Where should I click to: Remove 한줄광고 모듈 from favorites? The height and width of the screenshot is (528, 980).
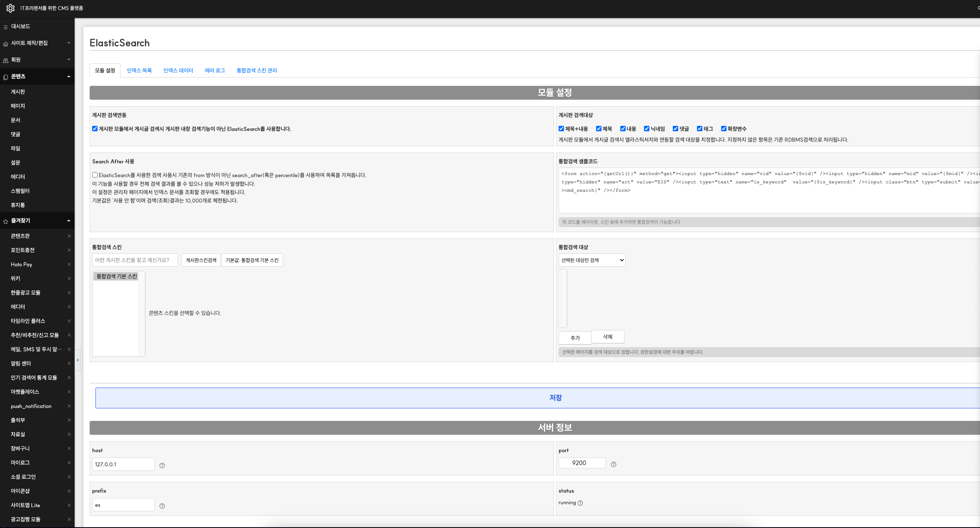coord(69,293)
